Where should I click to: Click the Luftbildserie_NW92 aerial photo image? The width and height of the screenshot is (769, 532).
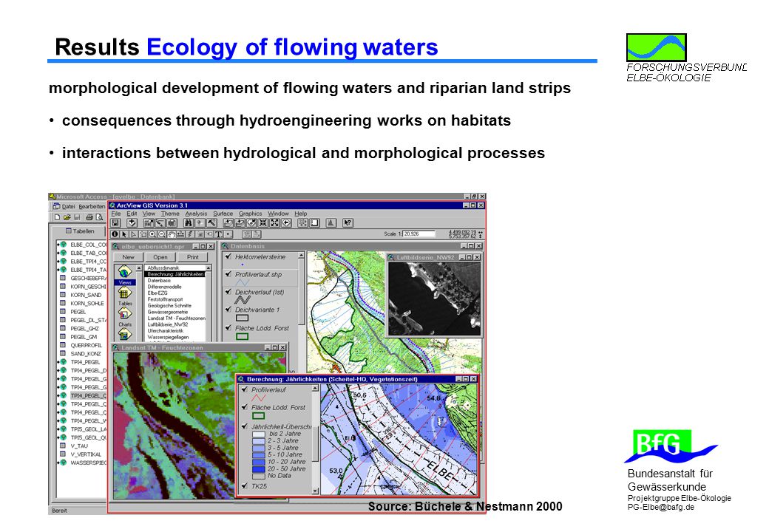pos(434,299)
